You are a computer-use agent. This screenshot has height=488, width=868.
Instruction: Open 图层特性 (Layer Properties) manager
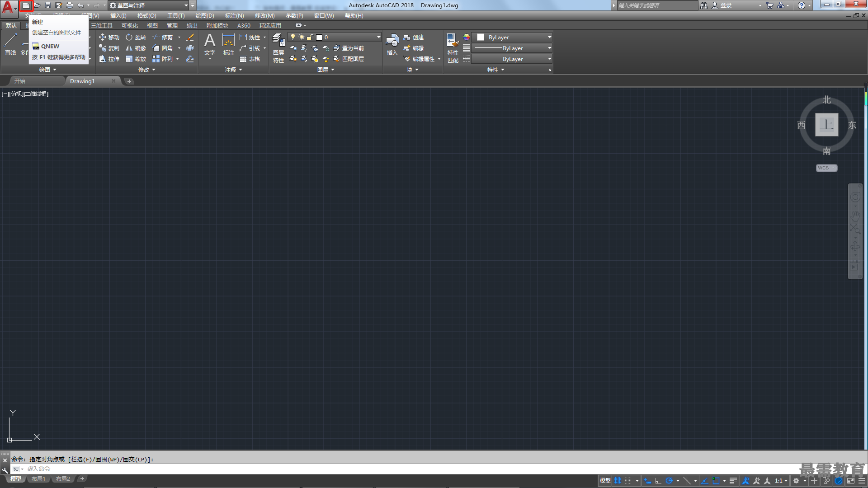(x=278, y=48)
